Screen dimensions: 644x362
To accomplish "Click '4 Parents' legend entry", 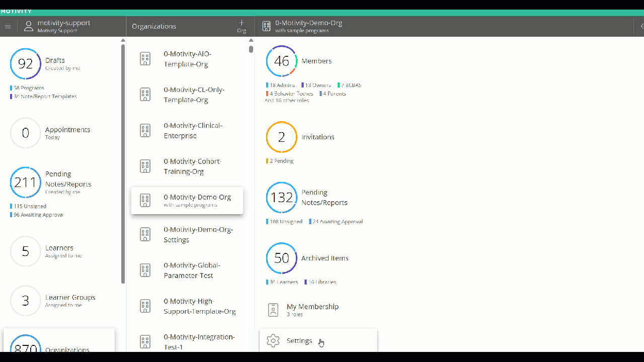I will 333,94.
